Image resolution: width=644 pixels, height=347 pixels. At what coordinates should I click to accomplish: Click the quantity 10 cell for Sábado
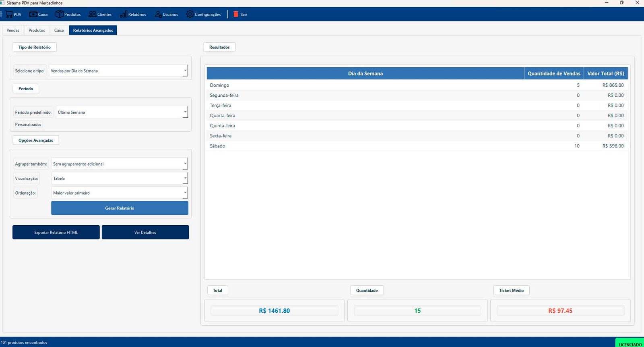coord(554,145)
